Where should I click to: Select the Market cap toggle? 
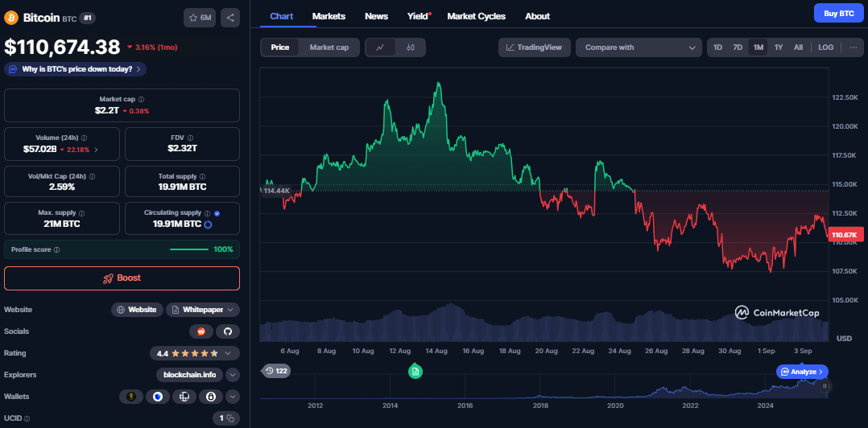(x=329, y=47)
